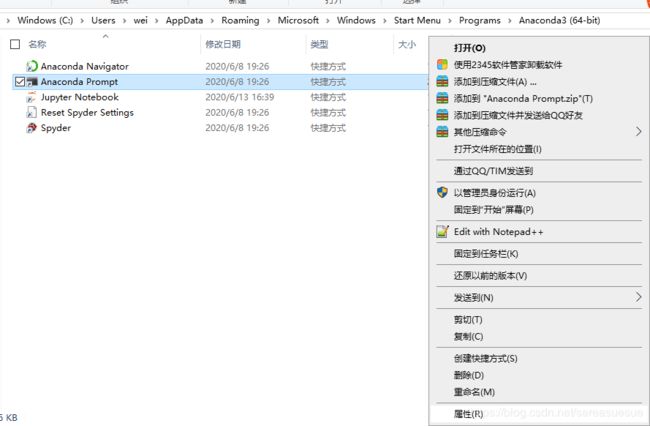The image size is (650, 426).
Task: Choose 重命名(M) from context menu
Action: (x=474, y=392)
